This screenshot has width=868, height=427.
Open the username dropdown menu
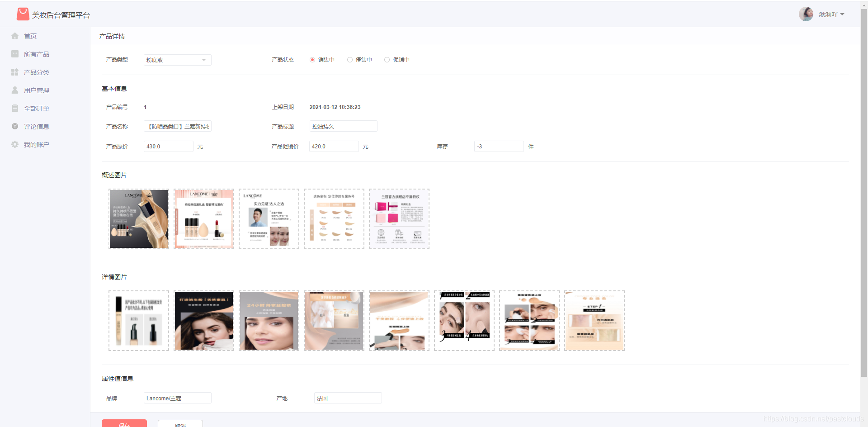[x=831, y=14]
